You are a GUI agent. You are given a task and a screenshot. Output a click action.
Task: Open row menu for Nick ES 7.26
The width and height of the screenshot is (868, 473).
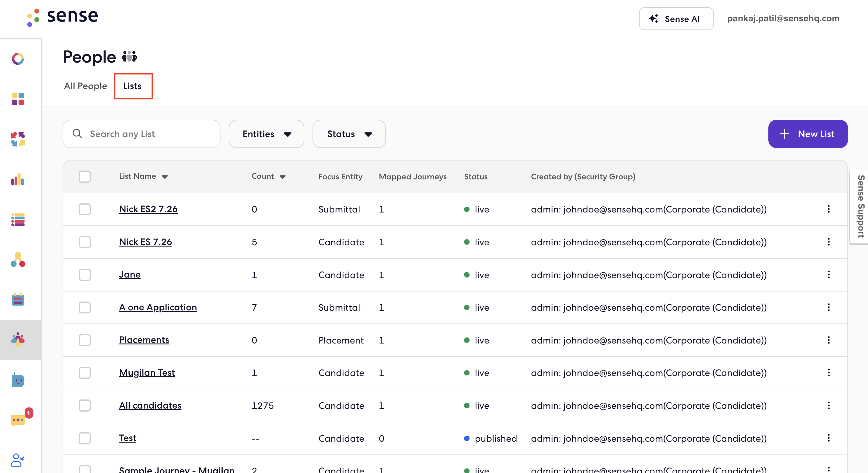coord(829,242)
